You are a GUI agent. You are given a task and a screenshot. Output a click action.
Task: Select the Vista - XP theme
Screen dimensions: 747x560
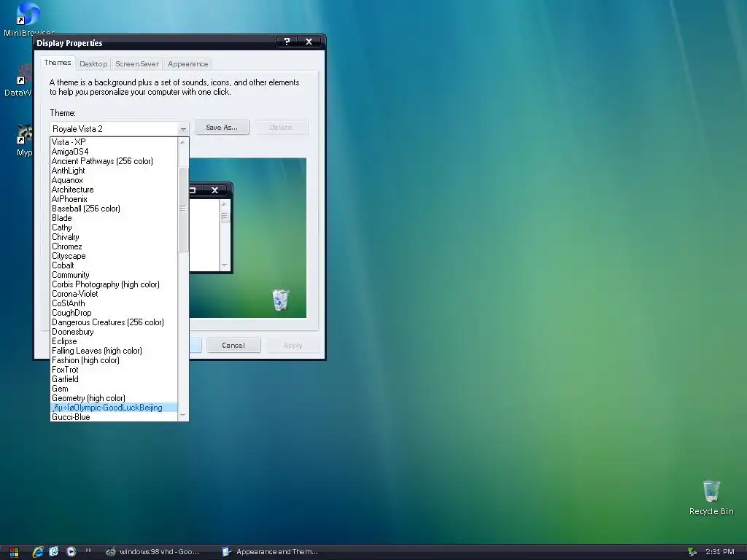[x=114, y=142]
